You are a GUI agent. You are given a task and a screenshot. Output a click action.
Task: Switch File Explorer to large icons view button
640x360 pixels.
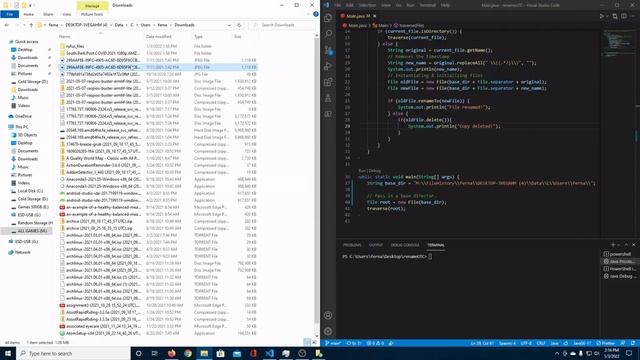314,342
